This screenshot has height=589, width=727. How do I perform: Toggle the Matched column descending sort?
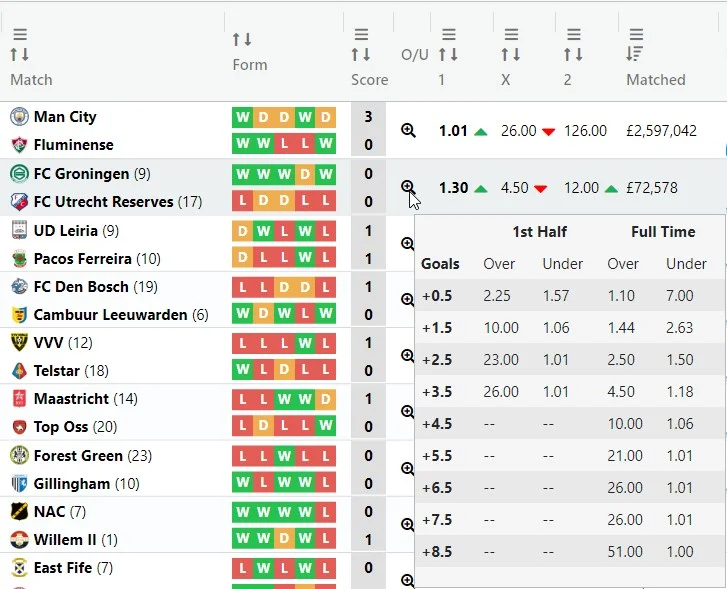pyautogui.click(x=636, y=55)
